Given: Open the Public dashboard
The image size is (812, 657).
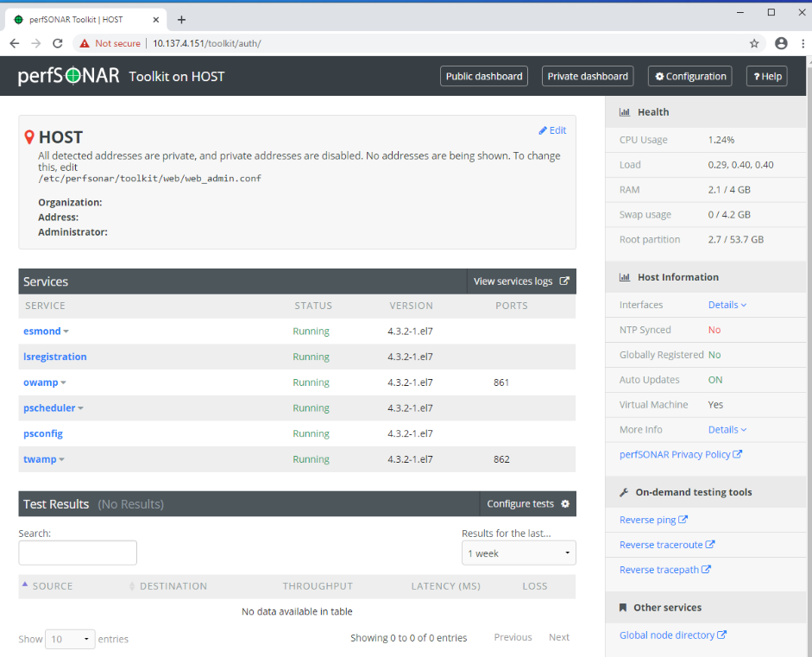Looking at the screenshot, I should (x=484, y=76).
